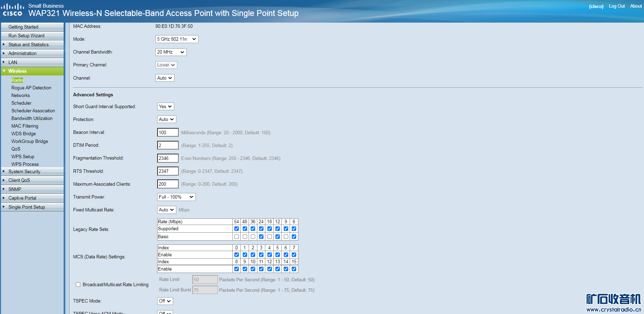Open WDS Bridge page
The image size is (644, 314).
coord(24,134)
